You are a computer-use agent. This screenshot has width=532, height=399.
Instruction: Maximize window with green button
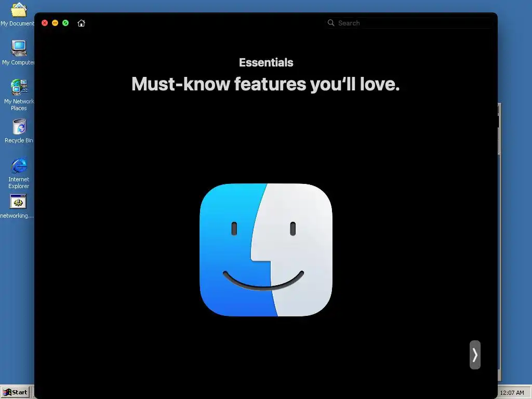tap(65, 23)
